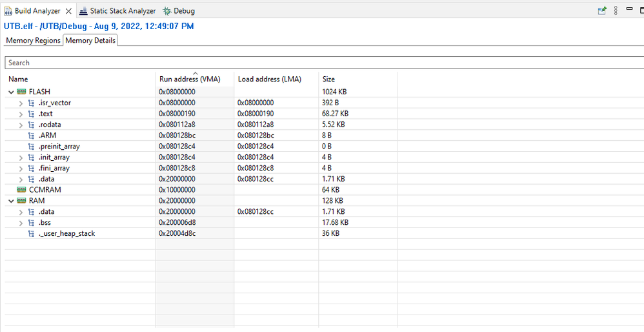Click the .init_array section icon
This screenshot has width=644, height=332.
[x=31, y=158]
